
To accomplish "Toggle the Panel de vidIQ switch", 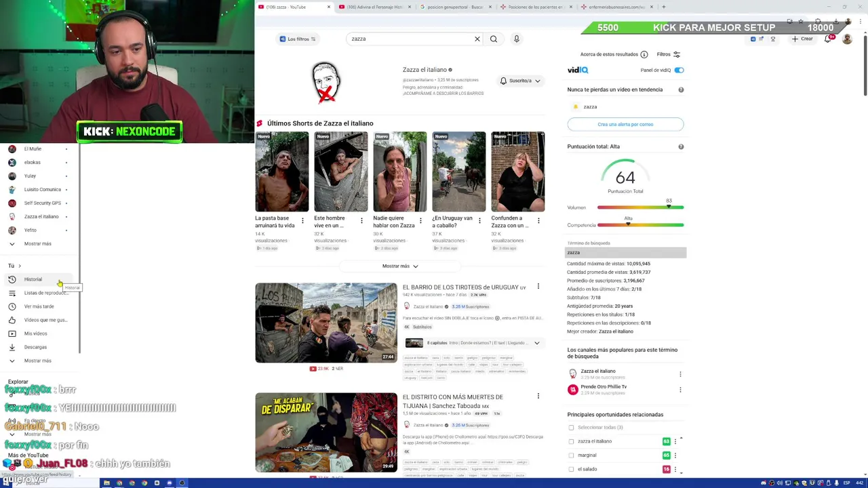I will [679, 70].
